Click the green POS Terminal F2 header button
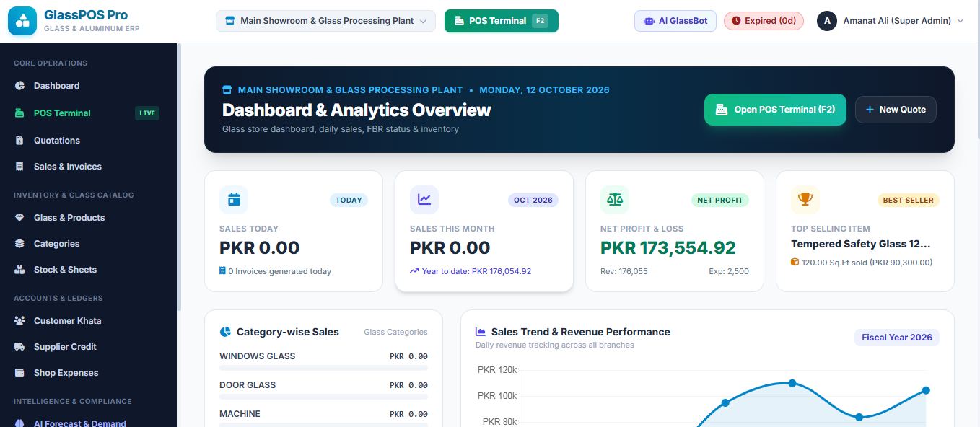Image resolution: width=980 pixels, height=427 pixels. pos(502,21)
